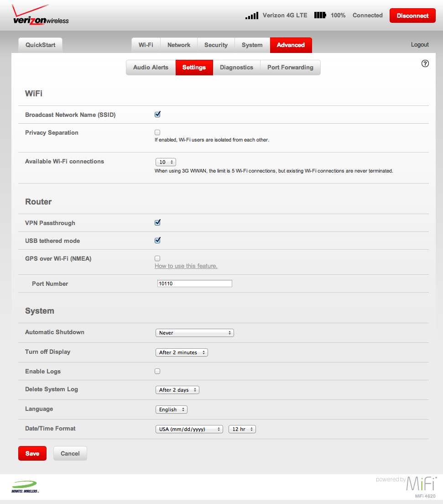443x504 pixels.
Task: Switch to the Diagnostics tab
Action: click(x=236, y=68)
